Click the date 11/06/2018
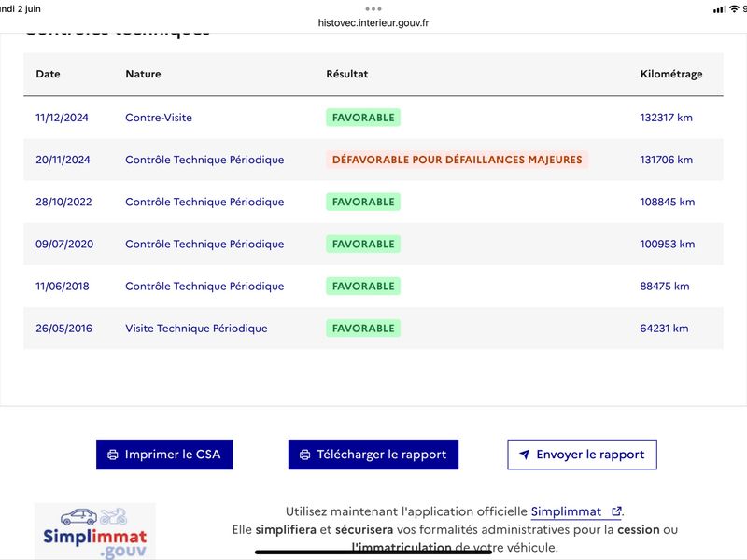Image resolution: width=747 pixels, height=560 pixels. click(63, 287)
